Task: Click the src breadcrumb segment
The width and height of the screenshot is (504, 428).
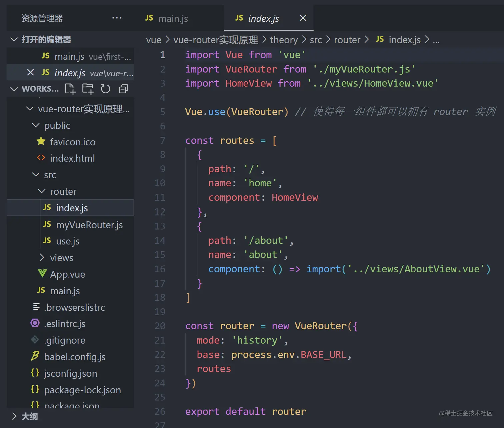Action: (x=316, y=40)
